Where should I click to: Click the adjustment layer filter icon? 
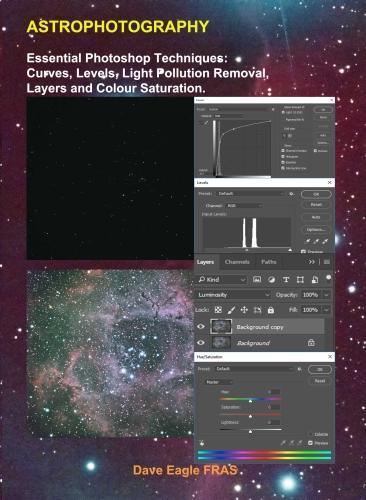(272, 280)
